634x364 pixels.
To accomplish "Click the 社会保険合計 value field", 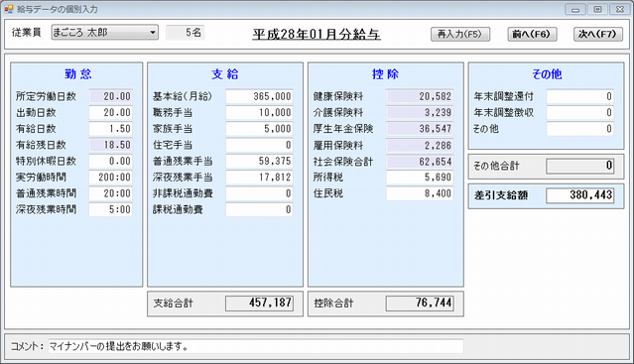I will click(420, 162).
